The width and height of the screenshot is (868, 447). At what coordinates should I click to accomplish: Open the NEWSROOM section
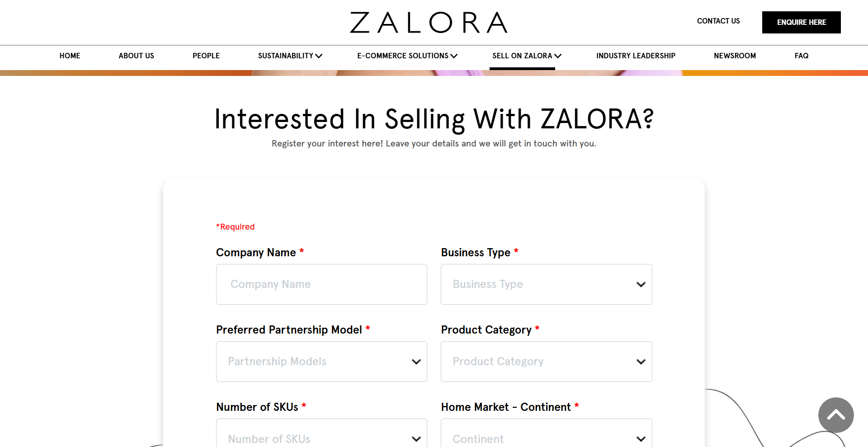(x=735, y=56)
